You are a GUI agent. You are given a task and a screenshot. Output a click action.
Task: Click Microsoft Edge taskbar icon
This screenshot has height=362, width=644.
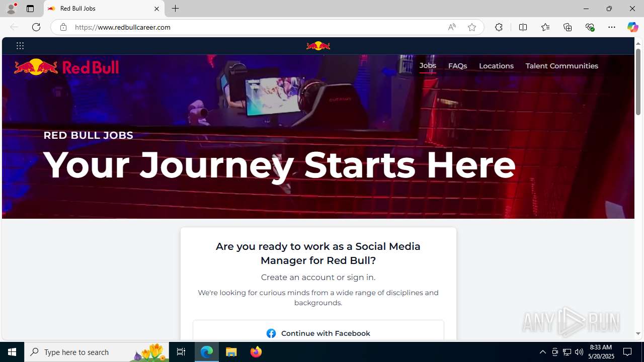(207, 352)
